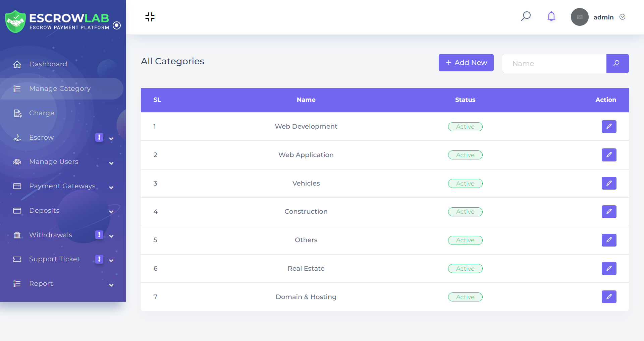Toggle the sidebar collapse radio button
Screen dimensions: 644x341
(x=117, y=25)
